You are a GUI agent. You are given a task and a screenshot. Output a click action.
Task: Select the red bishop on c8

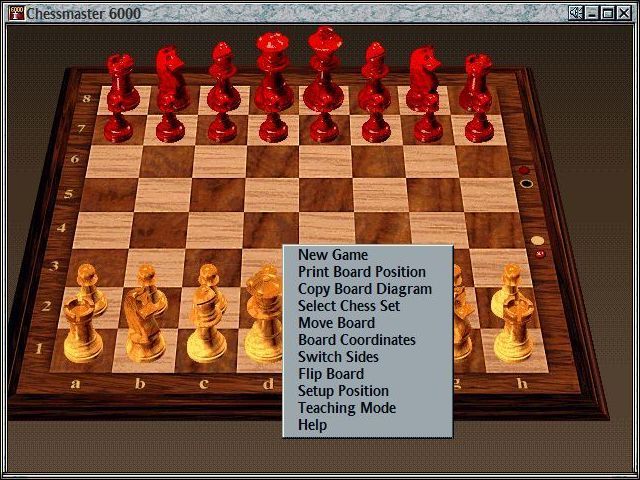(223, 78)
